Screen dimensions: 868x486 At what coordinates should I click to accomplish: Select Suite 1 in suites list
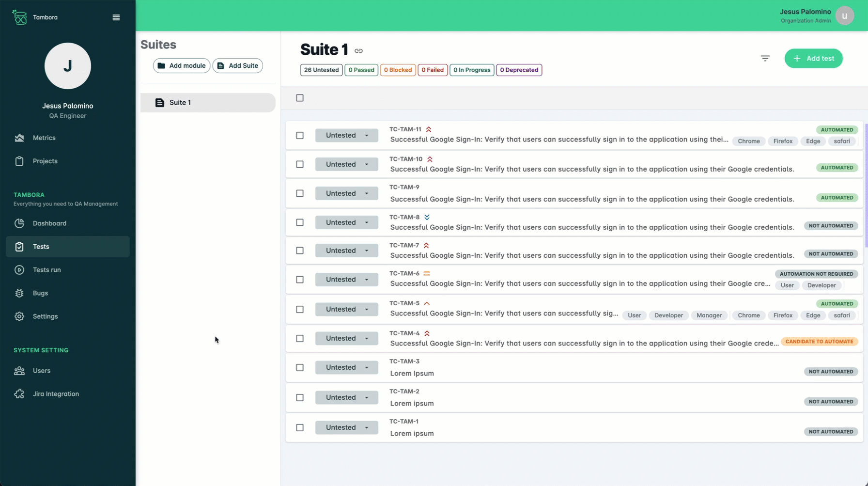tap(208, 103)
